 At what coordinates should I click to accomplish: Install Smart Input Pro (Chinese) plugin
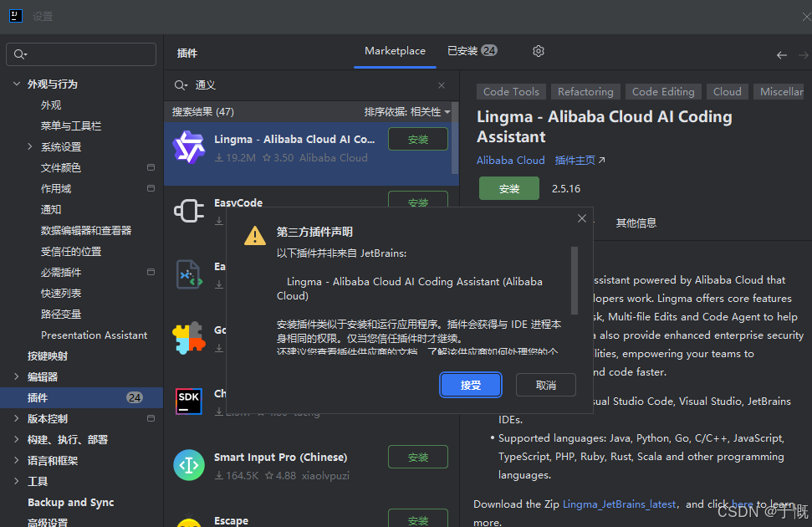418,457
